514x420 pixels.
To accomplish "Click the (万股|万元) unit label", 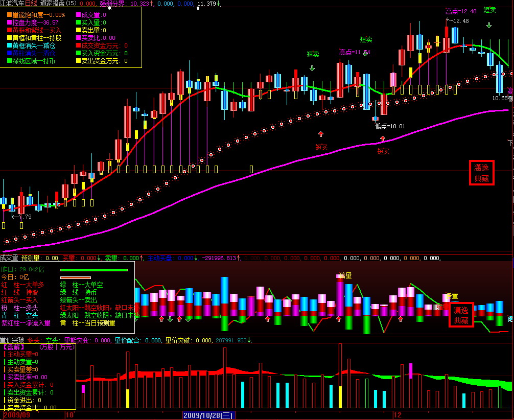I will click(57, 347).
